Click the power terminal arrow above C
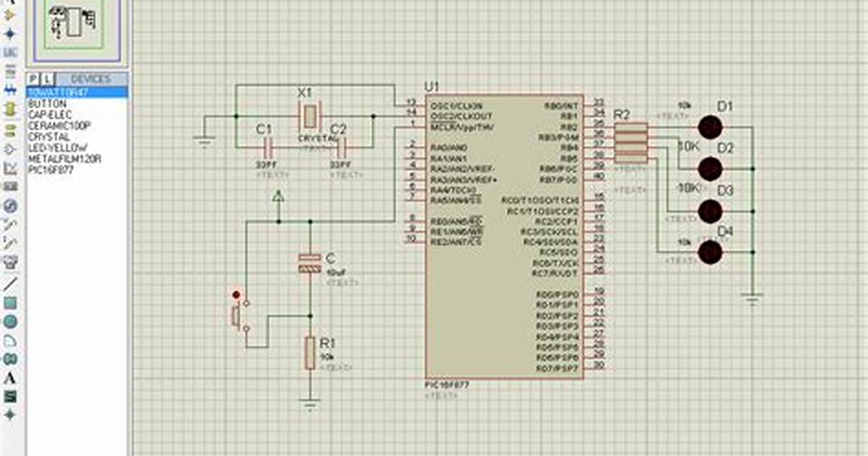 coord(279,196)
